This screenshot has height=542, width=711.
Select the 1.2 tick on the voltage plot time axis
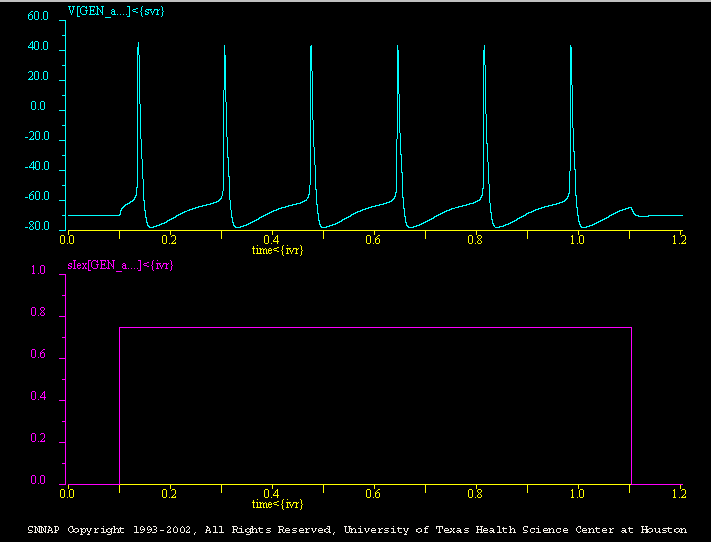pos(680,241)
